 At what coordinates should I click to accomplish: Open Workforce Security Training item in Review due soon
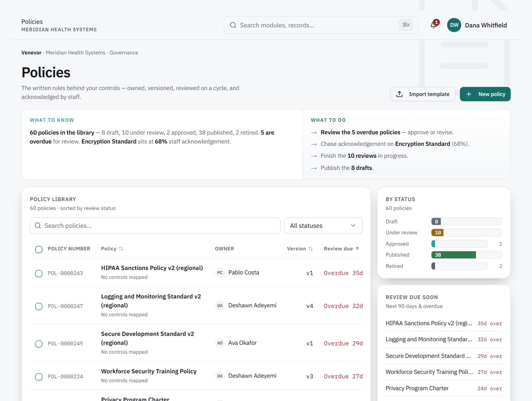pos(443,372)
